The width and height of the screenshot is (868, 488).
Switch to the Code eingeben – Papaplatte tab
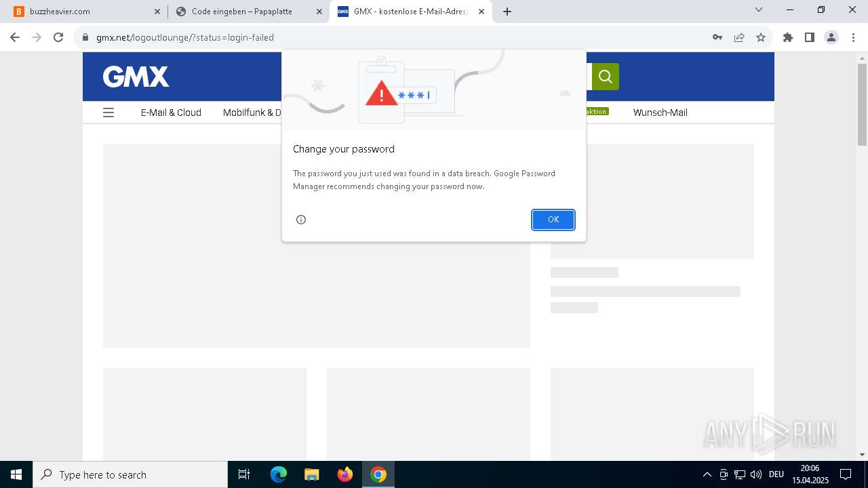coord(250,12)
